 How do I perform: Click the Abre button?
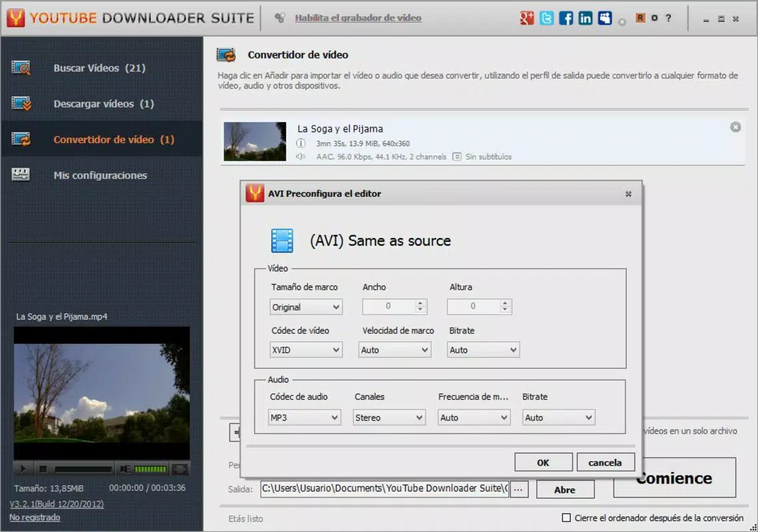pyautogui.click(x=565, y=489)
